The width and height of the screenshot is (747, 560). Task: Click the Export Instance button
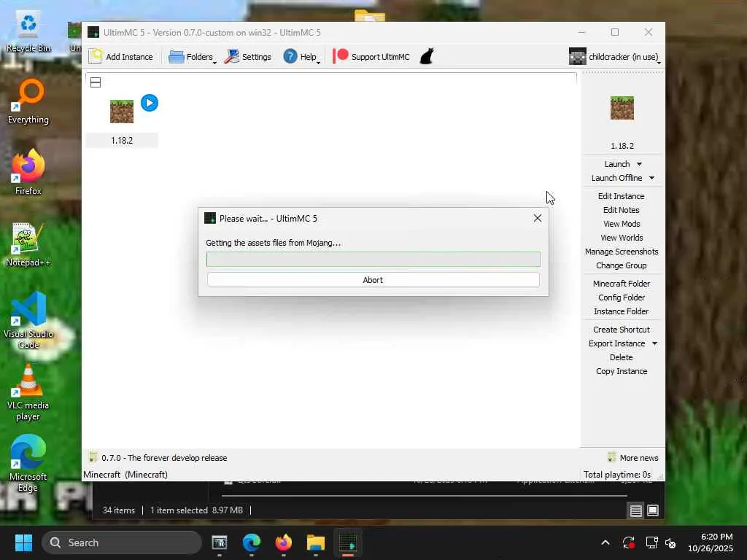tap(616, 343)
